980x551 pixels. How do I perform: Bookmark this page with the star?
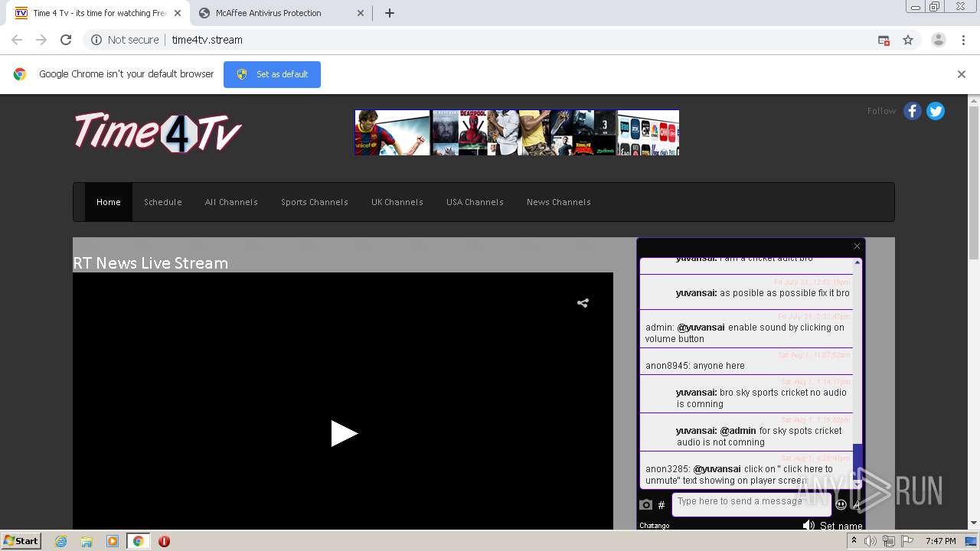(x=908, y=40)
